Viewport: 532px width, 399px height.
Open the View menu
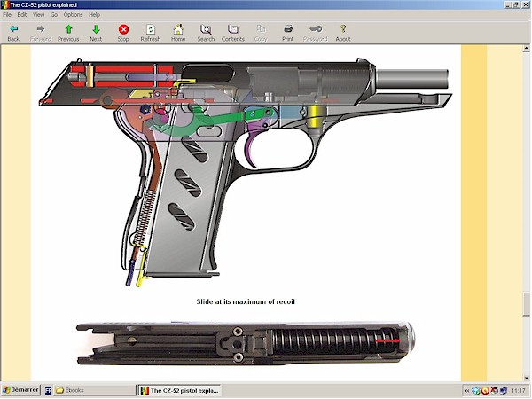click(39, 14)
